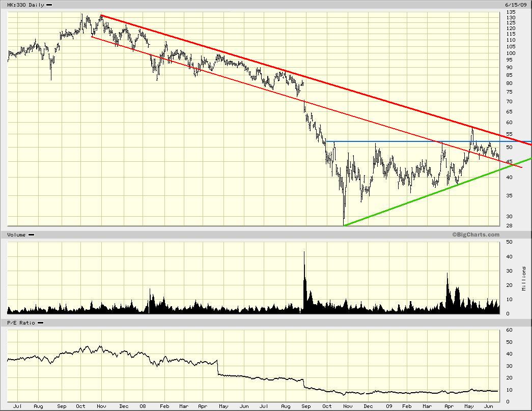Click the 95 price axis label
This screenshot has height=411, width=532.
coord(509,60)
